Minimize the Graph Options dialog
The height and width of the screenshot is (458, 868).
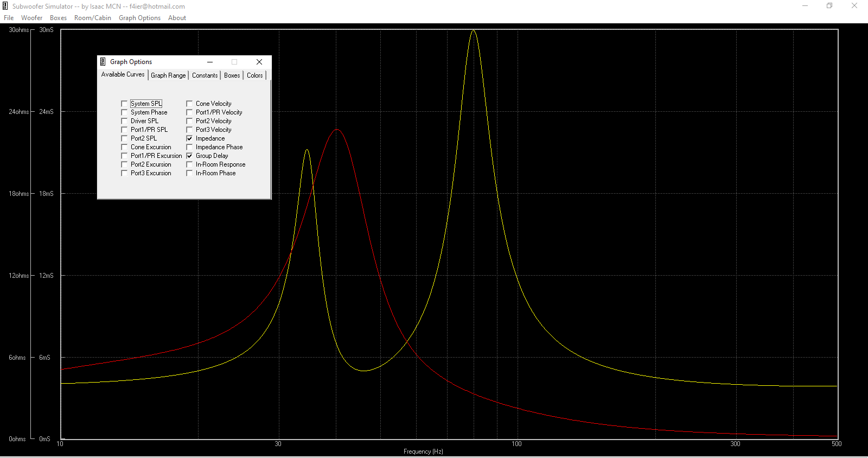coord(210,62)
